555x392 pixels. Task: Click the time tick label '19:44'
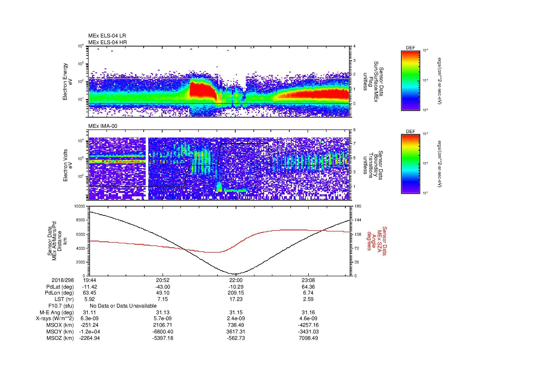89,280
